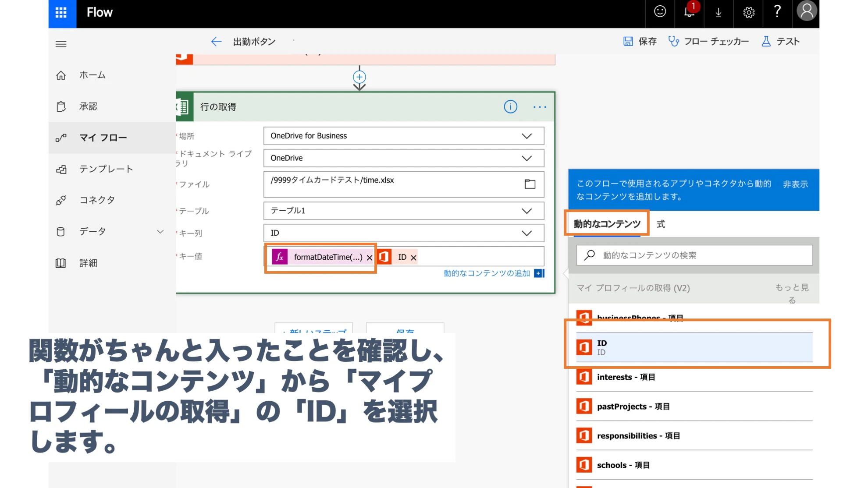Select pastProjects - 項目 dynamic content

(694, 407)
